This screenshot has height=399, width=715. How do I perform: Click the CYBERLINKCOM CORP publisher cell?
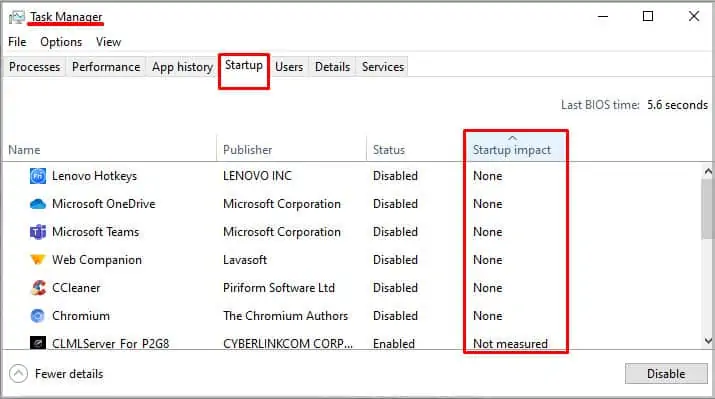288,343
